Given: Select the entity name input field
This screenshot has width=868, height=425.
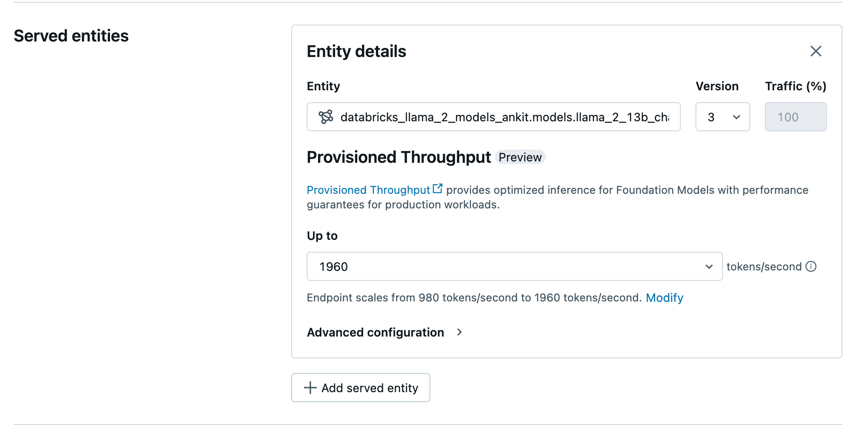Looking at the screenshot, I should tap(493, 117).
